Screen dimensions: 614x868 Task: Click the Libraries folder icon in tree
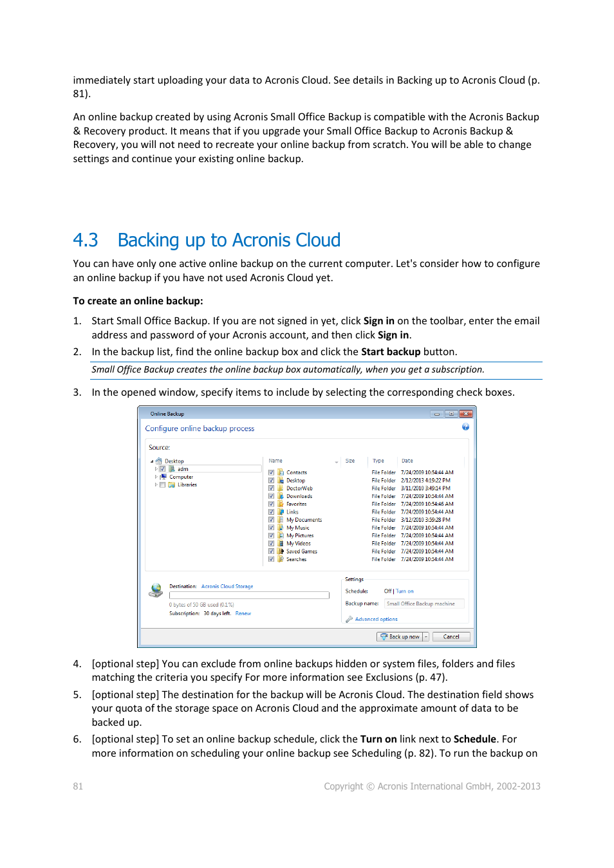click(172, 485)
